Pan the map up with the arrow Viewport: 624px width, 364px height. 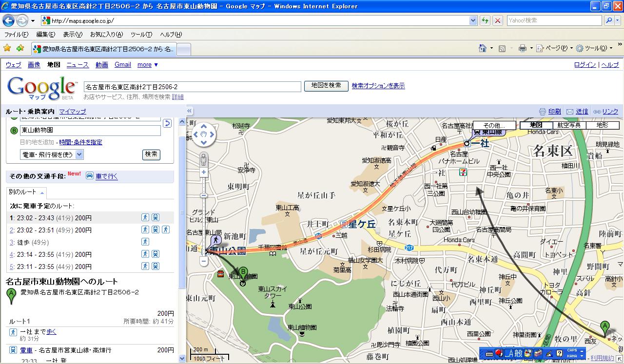204,126
